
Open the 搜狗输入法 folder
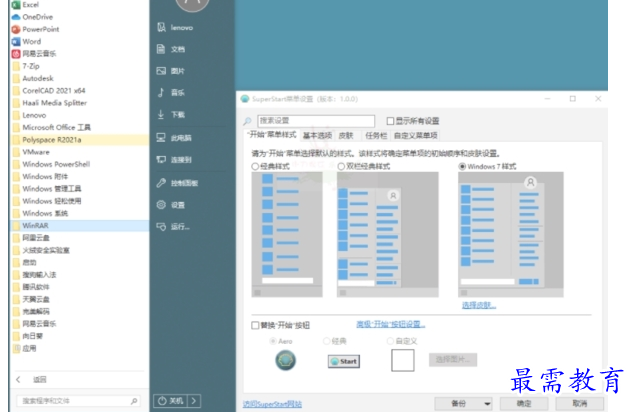point(34,275)
